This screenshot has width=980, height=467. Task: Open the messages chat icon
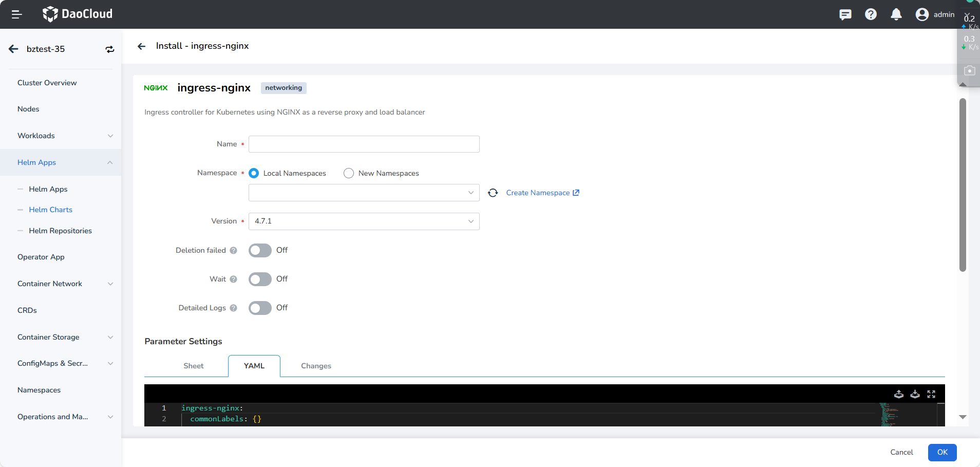click(845, 14)
